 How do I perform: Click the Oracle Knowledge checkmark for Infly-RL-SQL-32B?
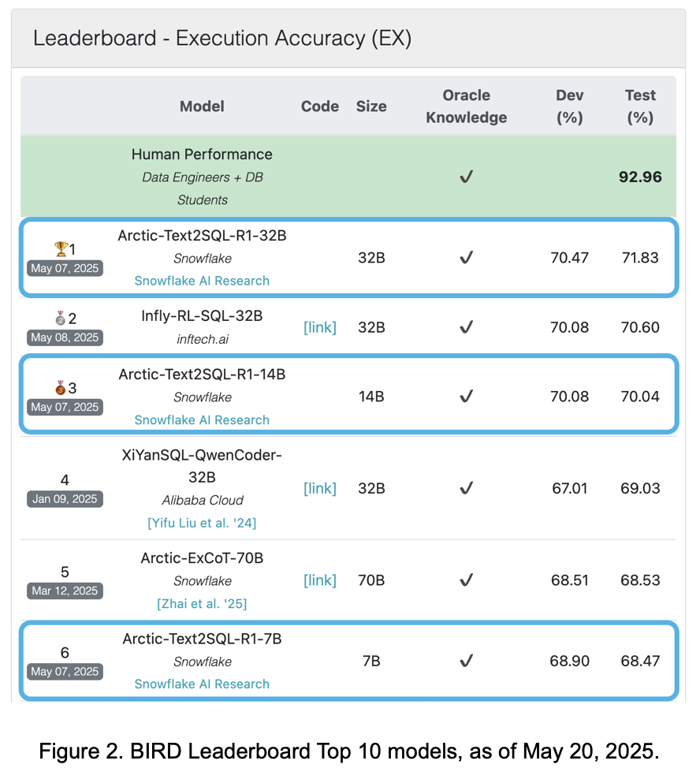(x=466, y=327)
